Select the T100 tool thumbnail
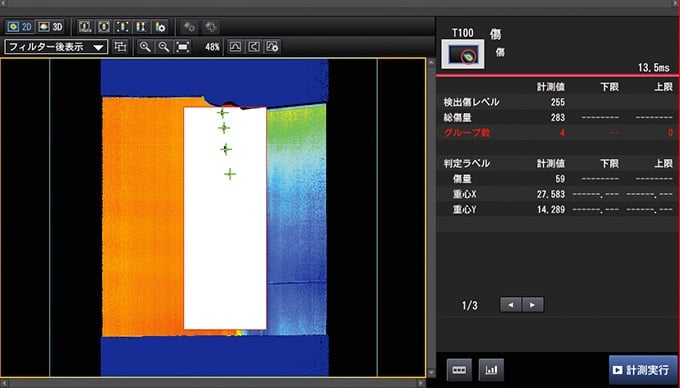Viewport: 680px width, 388px height. point(463,54)
